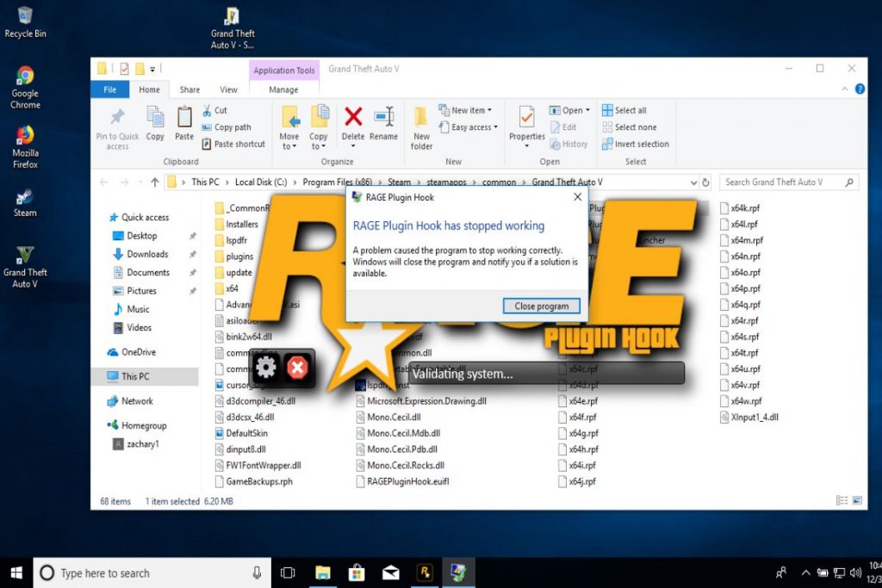The width and height of the screenshot is (882, 588).
Task: Switch to the View ribbon tab
Action: 228,90
